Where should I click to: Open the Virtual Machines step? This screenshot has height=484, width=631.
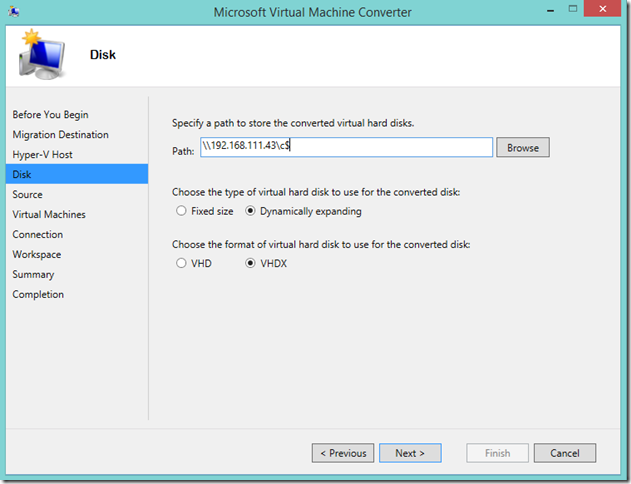49,214
